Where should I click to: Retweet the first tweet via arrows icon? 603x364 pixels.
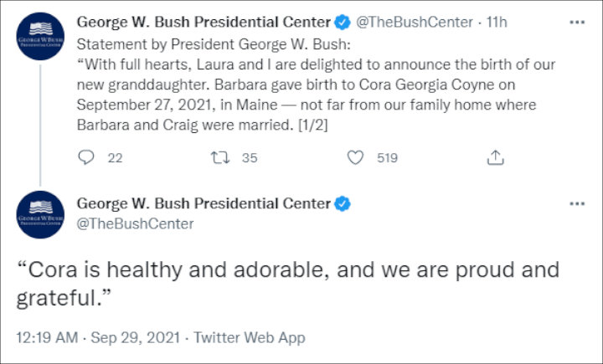220,157
